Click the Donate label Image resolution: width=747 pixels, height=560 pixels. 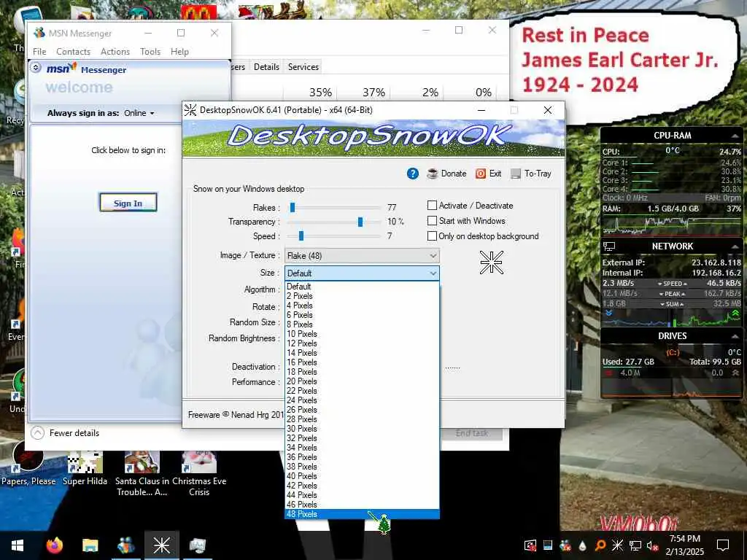click(454, 174)
